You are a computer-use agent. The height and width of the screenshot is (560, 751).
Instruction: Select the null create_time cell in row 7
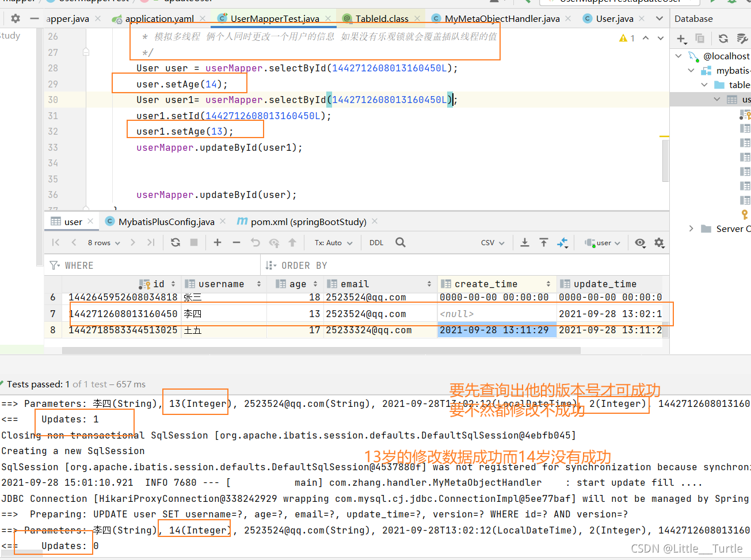click(497, 314)
